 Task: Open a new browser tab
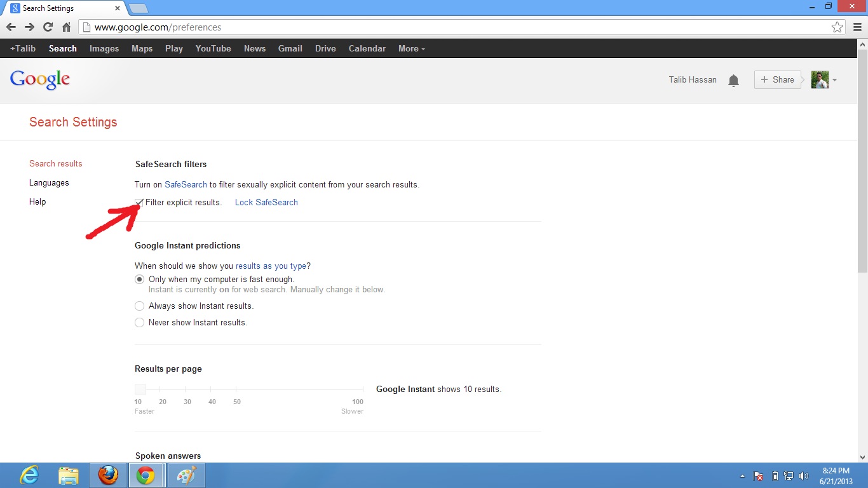click(x=138, y=9)
